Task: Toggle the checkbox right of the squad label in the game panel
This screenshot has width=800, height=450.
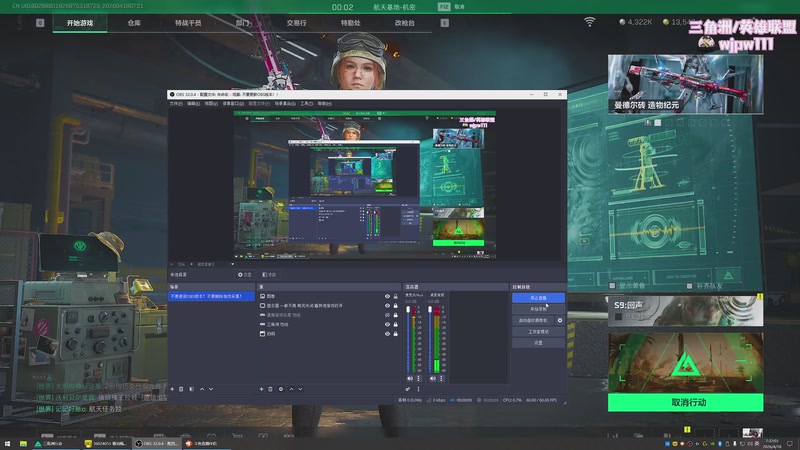Action: (689, 286)
